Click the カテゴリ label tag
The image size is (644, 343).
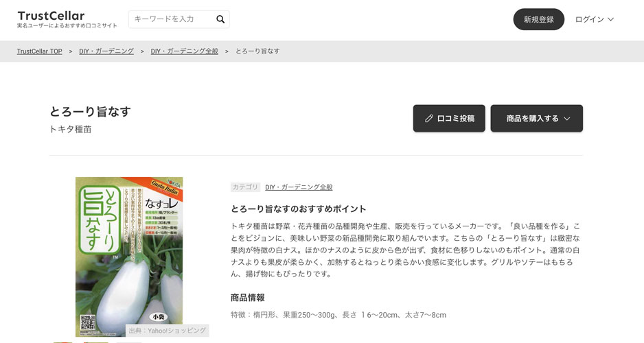(245, 187)
